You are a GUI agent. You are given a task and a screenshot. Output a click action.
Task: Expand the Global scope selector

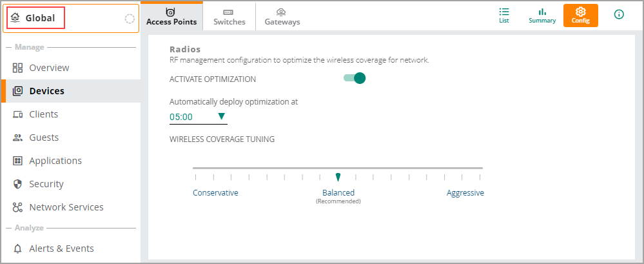[x=44, y=18]
